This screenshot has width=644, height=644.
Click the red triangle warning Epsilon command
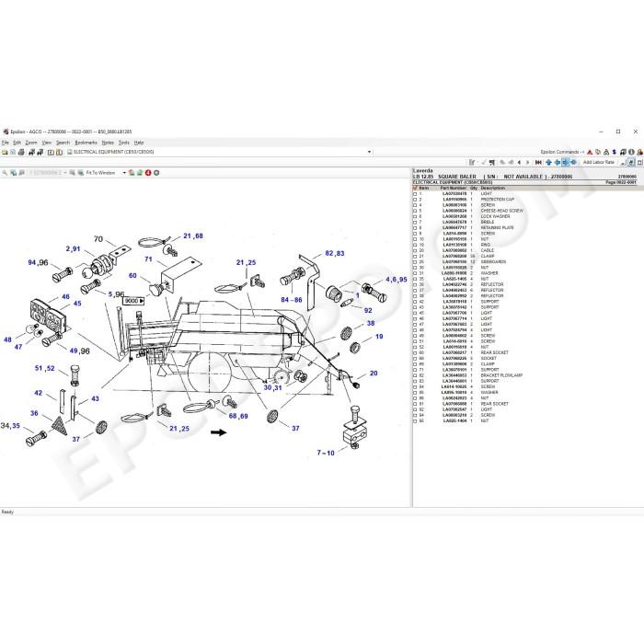[590, 152]
